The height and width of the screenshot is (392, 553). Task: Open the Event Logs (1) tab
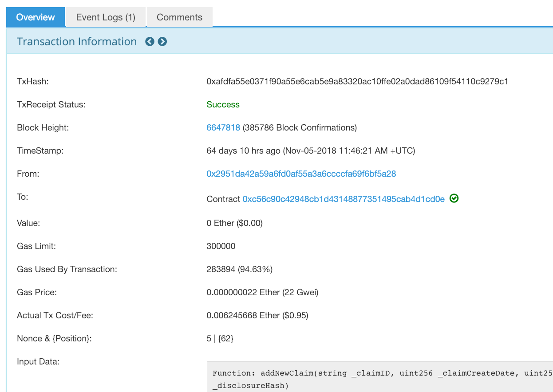pos(106,17)
